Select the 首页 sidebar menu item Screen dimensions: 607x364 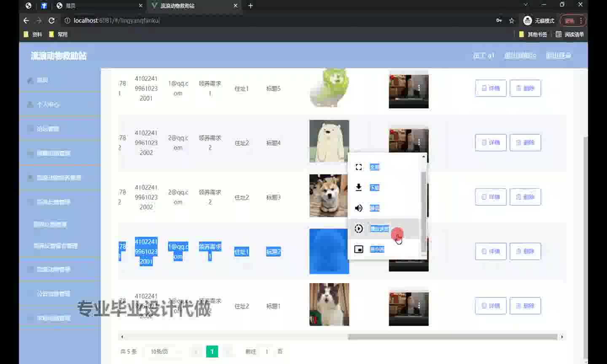click(42, 80)
